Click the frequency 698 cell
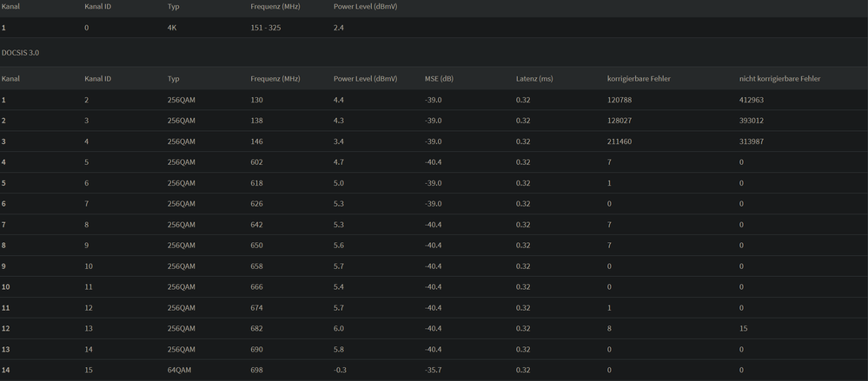The height and width of the screenshot is (381, 868). click(256, 371)
